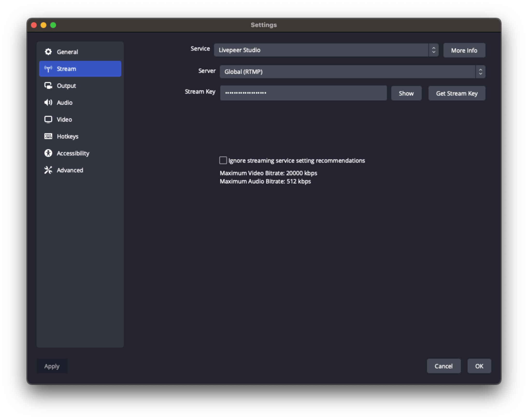Confirm settings with OK
528x420 pixels.
(x=479, y=366)
